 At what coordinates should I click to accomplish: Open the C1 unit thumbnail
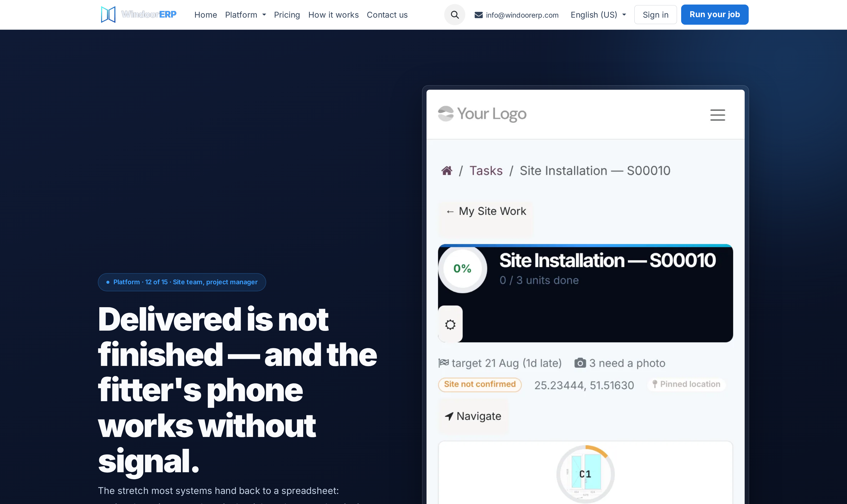pos(585,474)
